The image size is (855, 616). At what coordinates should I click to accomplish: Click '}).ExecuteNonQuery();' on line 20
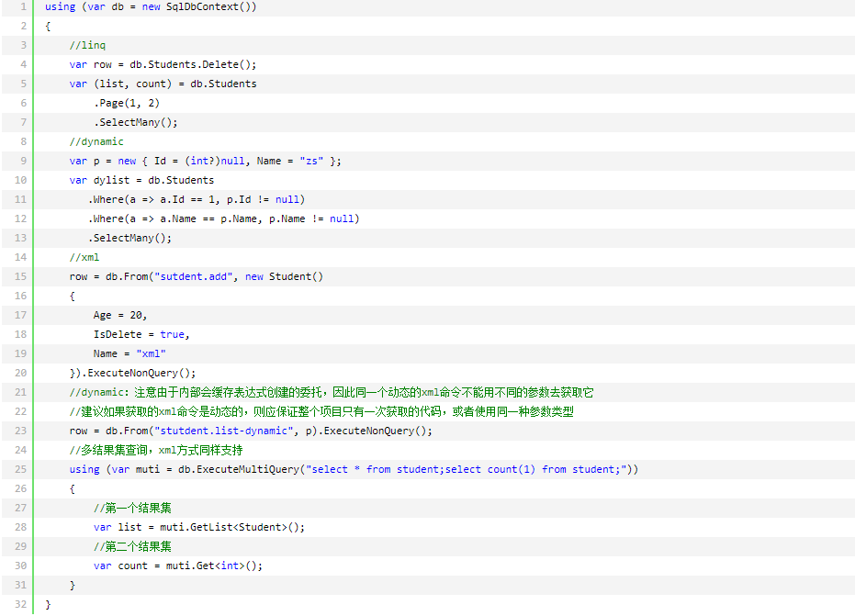coord(132,374)
